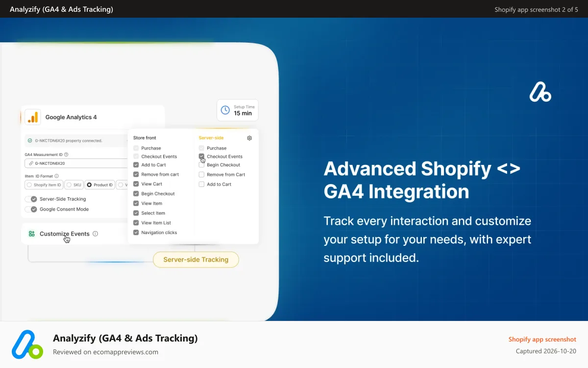Click the Captured 2026-10-20 date text
The width and height of the screenshot is (588, 368).
pyautogui.click(x=546, y=351)
